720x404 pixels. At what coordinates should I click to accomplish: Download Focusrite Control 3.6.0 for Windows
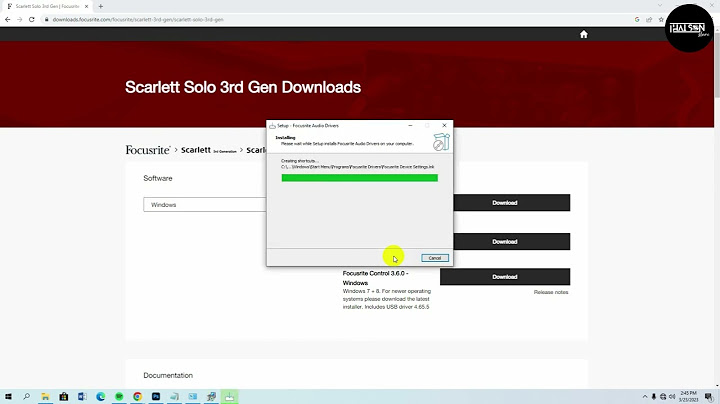click(x=505, y=277)
